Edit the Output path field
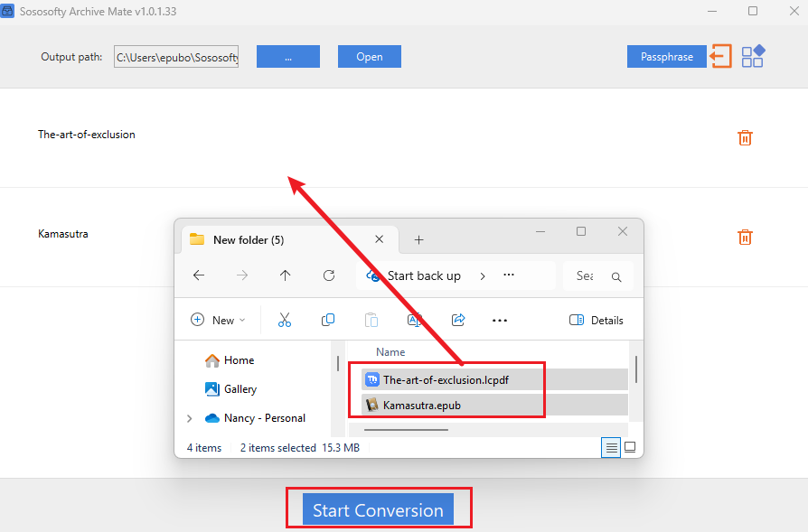The width and height of the screenshot is (808, 532). [176, 57]
